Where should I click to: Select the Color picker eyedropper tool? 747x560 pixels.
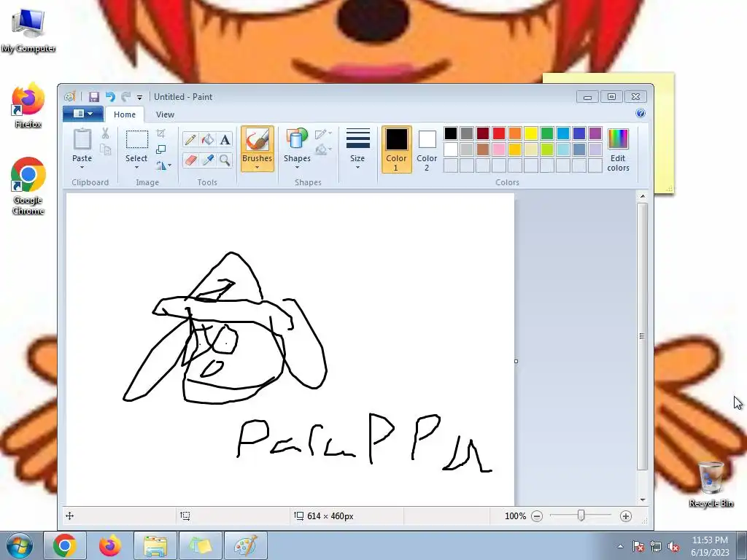(208, 160)
